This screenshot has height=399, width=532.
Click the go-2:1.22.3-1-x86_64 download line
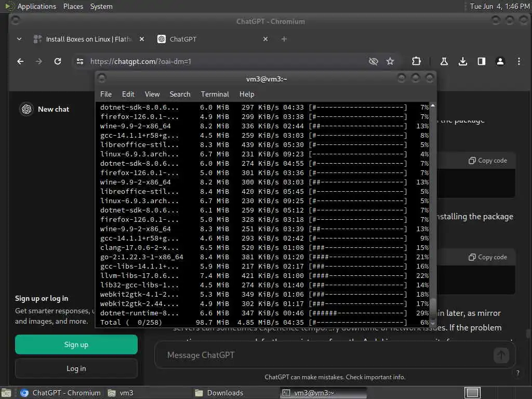tap(264, 257)
